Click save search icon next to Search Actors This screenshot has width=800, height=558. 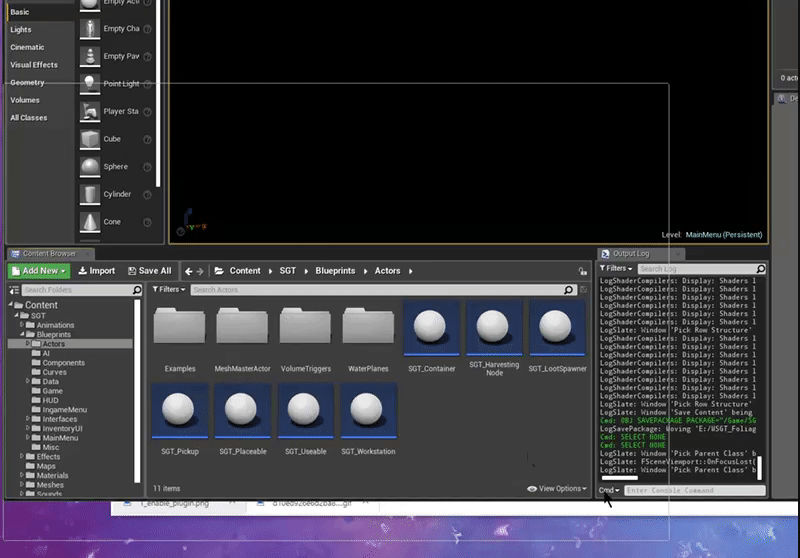(x=583, y=290)
